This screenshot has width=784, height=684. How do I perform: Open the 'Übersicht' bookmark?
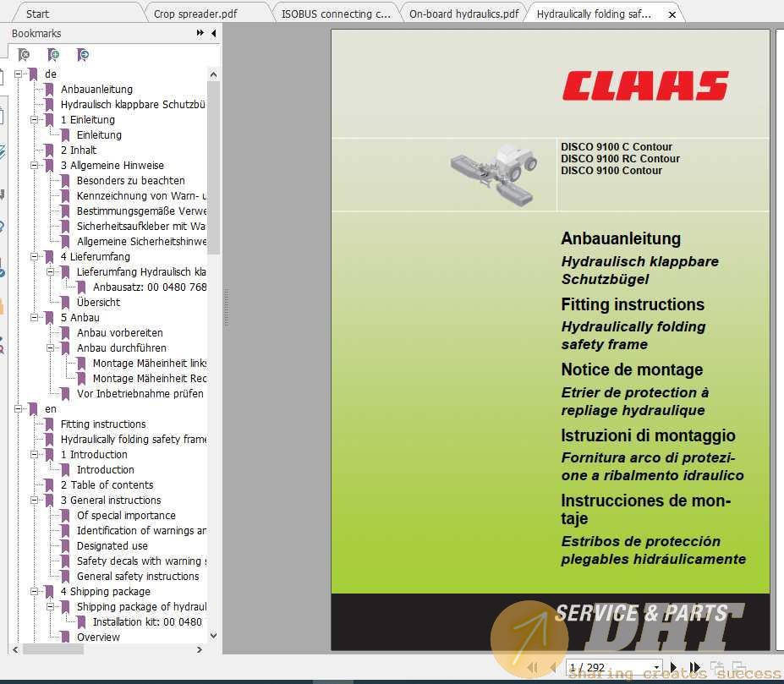(98, 303)
